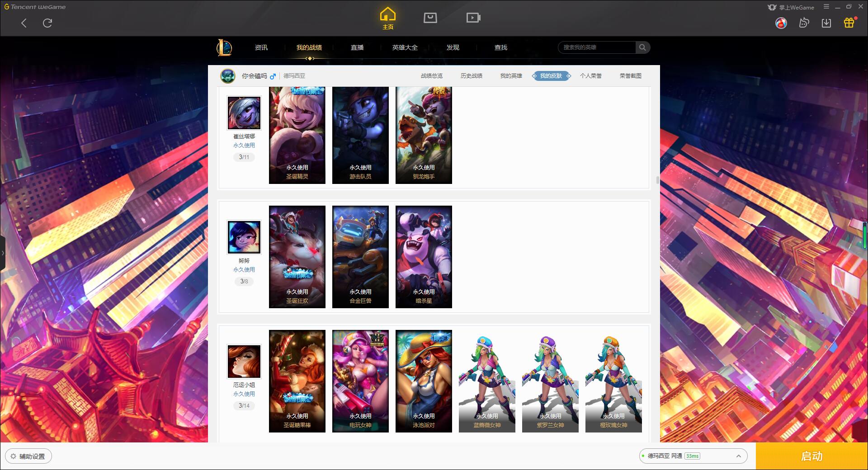Open the store box icon in top bar

point(430,18)
